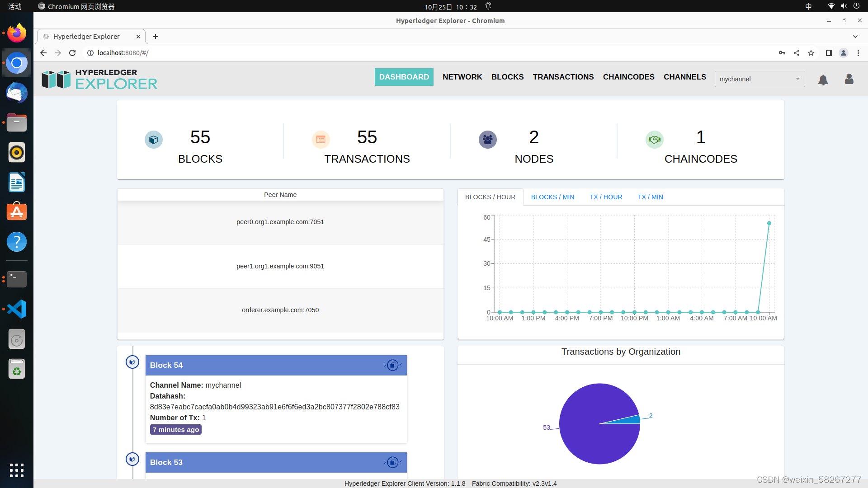Click the peak data point on chart
This screenshot has width=868, height=488.
pos(769,223)
